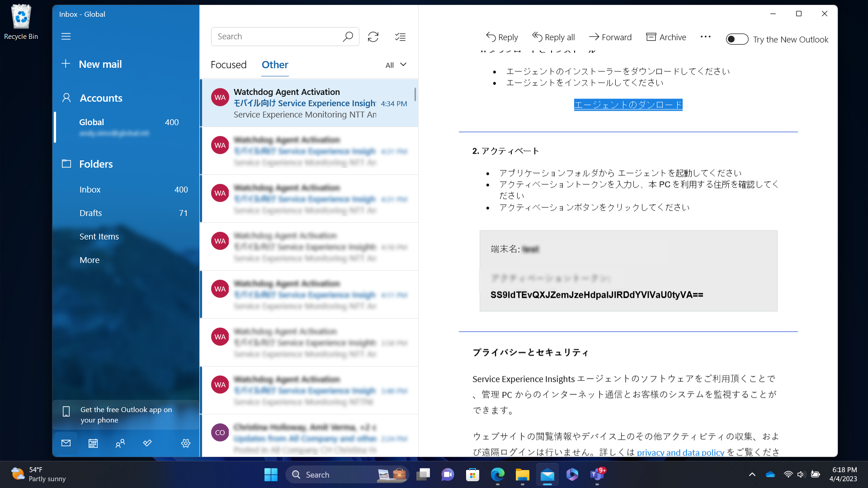The width and height of the screenshot is (868, 488).
Task: Select the Inbox folder
Action: (x=126, y=190)
